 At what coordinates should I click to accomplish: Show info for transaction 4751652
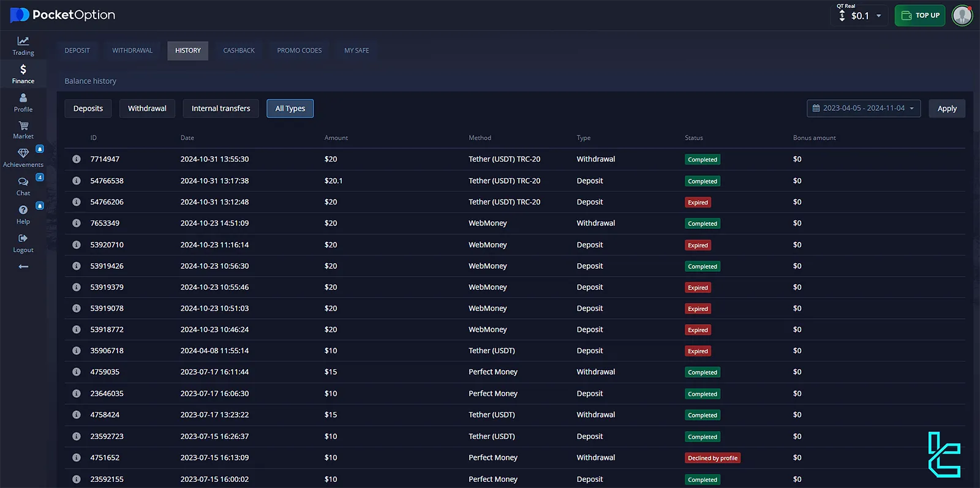click(77, 457)
